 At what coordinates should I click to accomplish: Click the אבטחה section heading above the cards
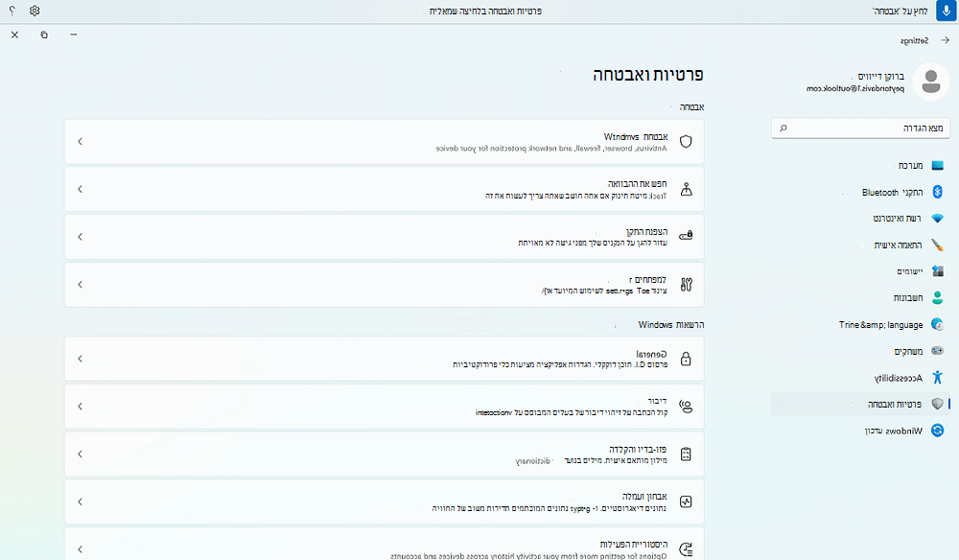click(x=691, y=107)
